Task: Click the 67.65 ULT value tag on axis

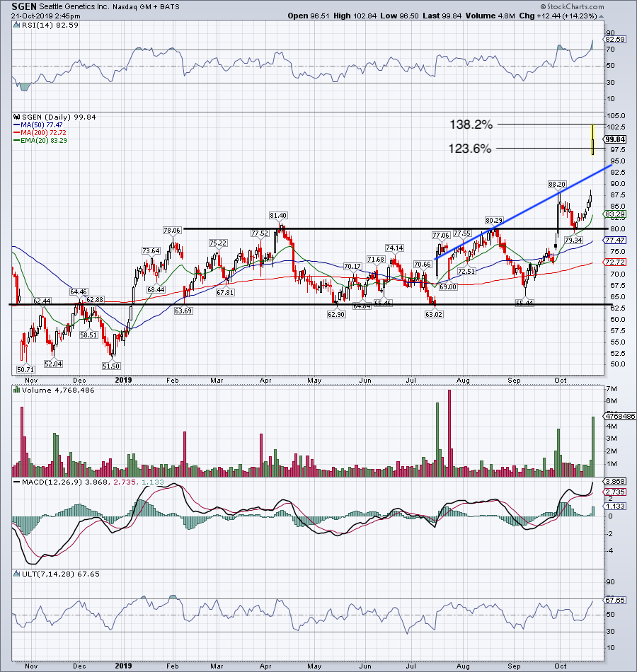Action: click(615, 600)
